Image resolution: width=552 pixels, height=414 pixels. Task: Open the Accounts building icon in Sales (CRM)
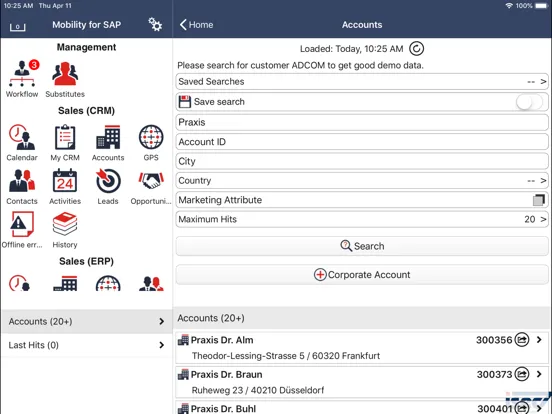[x=108, y=137]
